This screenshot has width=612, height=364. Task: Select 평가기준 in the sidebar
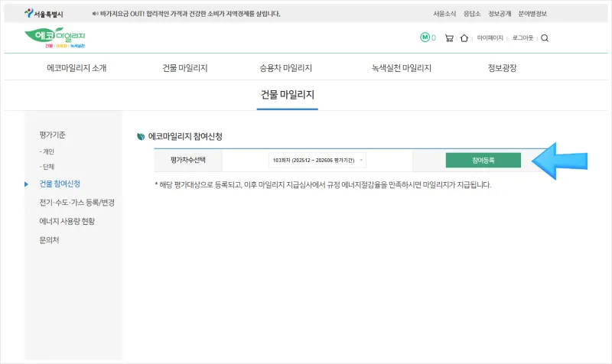coord(52,135)
